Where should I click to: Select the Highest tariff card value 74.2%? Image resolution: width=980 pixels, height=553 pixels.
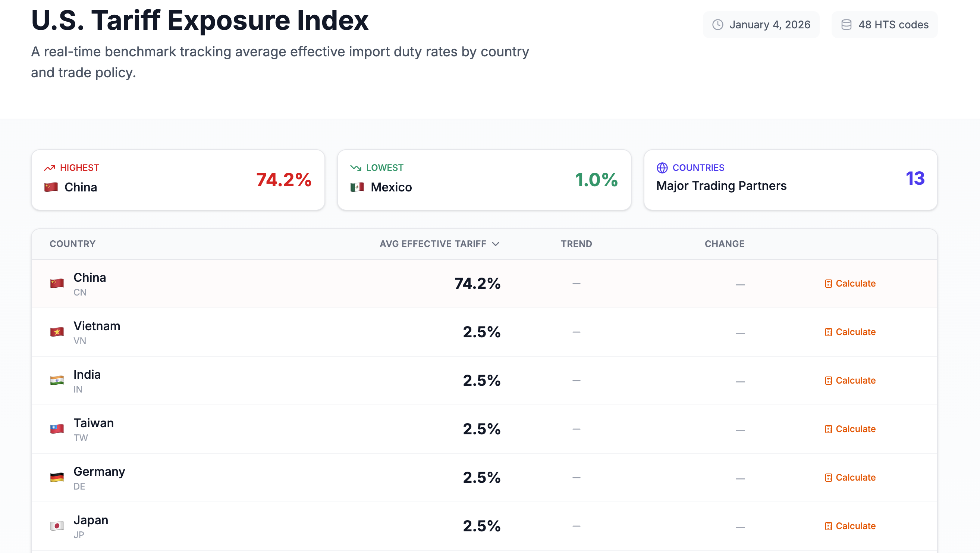pos(284,179)
